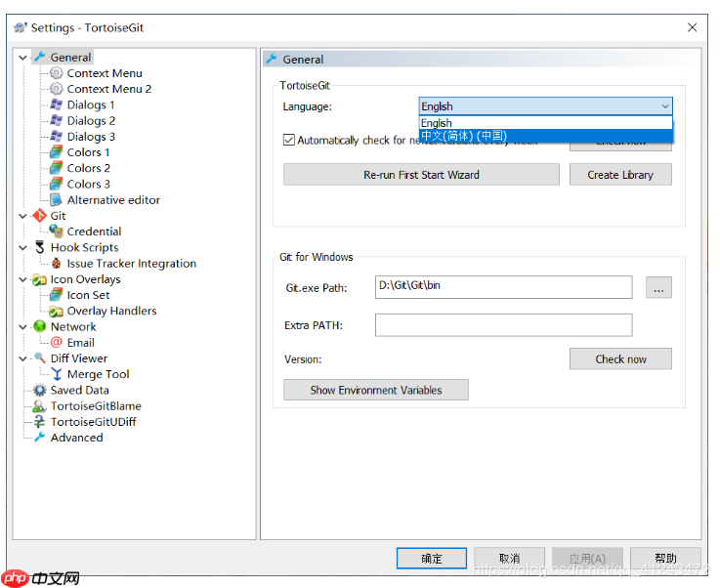
Task: Click the TortoiseGitUDiff icon
Action: (x=40, y=421)
